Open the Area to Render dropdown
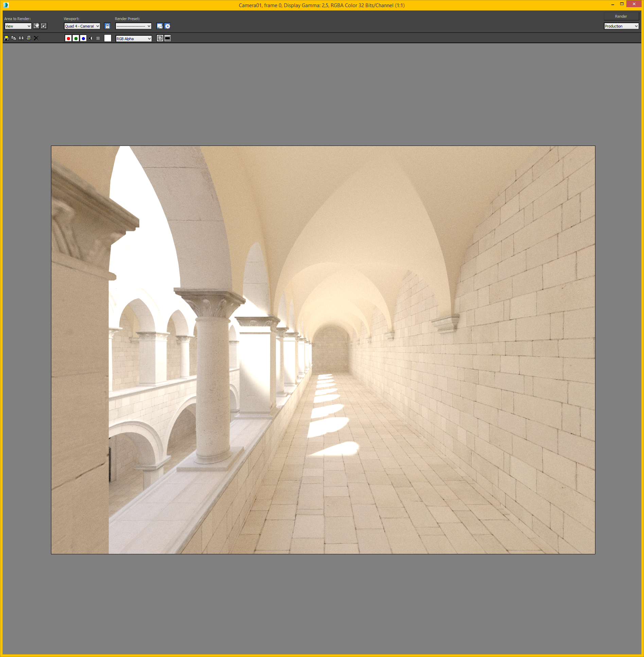Image resolution: width=644 pixels, height=657 pixels. (x=18, y=26)
